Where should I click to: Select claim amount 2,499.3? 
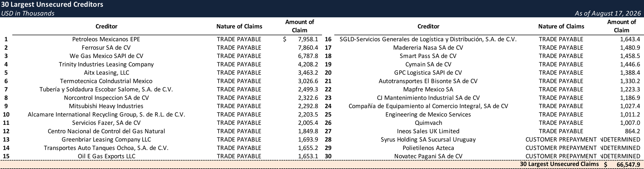[308, 90]
